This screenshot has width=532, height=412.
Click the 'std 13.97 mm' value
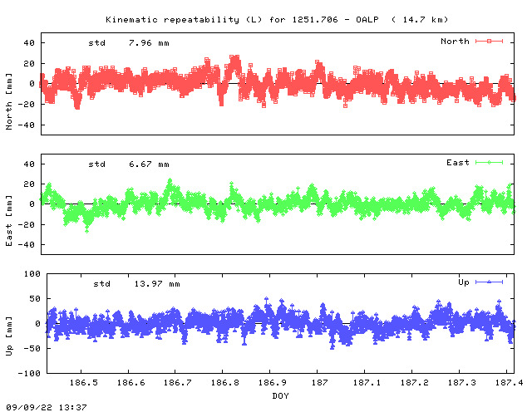pyautogui.click(x=136, y=284)
